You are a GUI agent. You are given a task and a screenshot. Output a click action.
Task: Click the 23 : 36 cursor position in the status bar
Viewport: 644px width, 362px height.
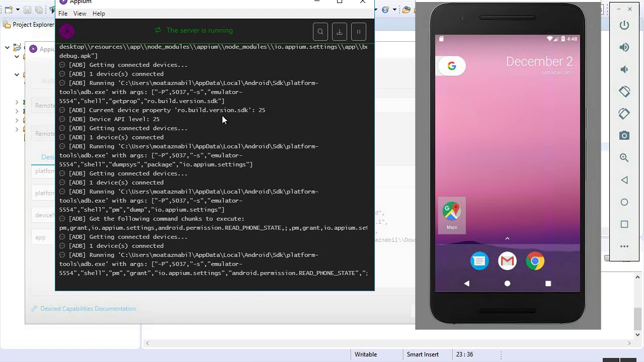coord(464,354)
